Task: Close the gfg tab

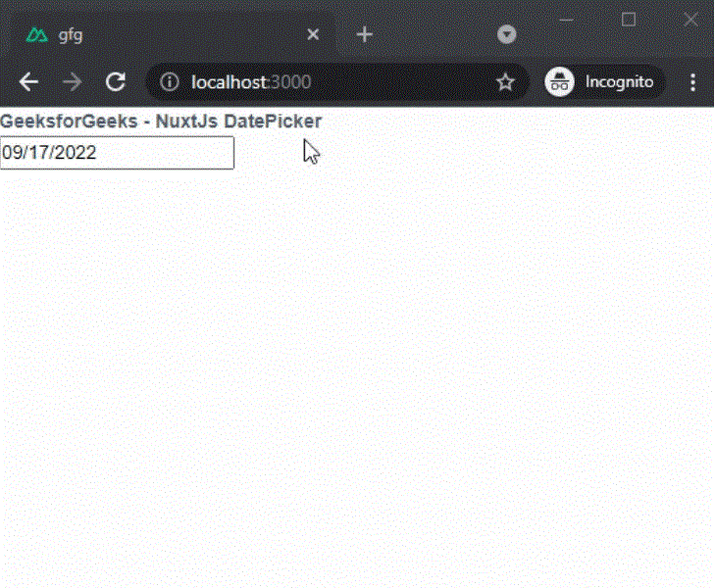Action: pos(313,34)
